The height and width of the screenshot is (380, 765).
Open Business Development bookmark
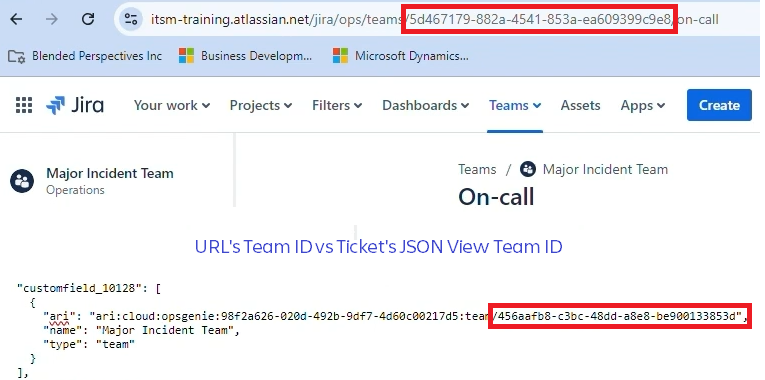tap(245, 56)
